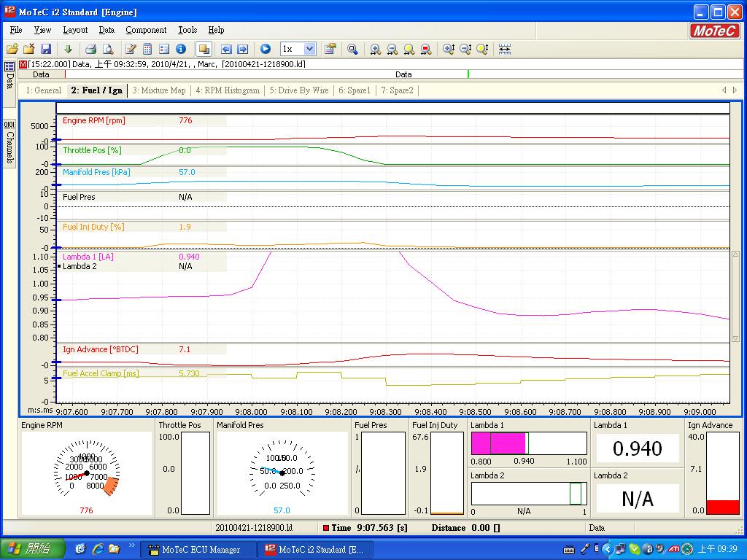Click the Engine RPM [rpm] channel label
747x560 pixels.
94,120
